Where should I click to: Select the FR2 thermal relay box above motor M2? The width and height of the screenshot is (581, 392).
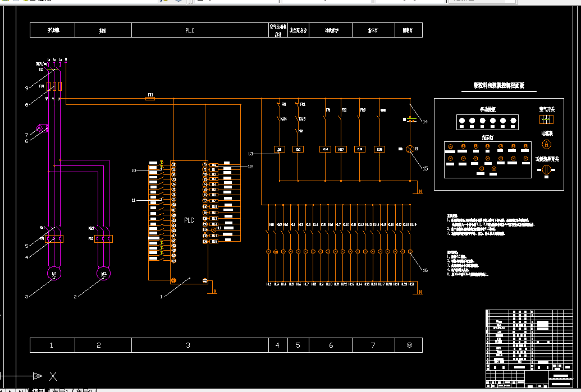pos(103,239)
